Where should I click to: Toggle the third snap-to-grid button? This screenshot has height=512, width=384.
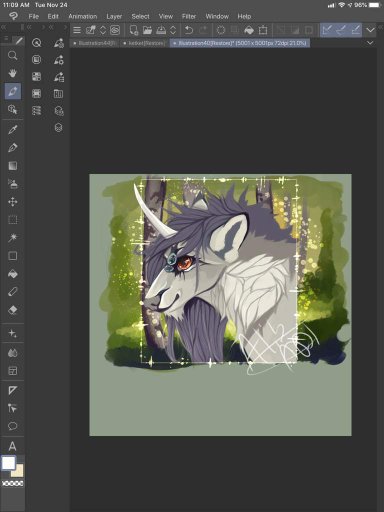(x=355, y=30)
